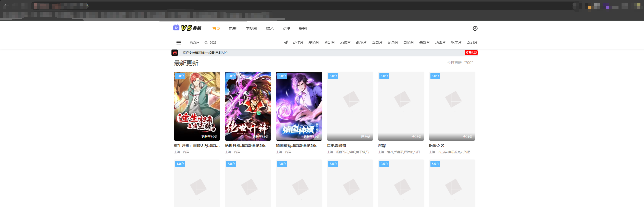Click the 2.0分 score badge on 重生归来
Image resolution: width=644 pixels, height=207 pixels.
point(180,76)
